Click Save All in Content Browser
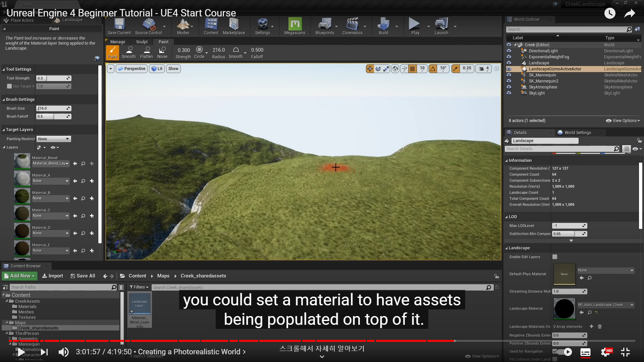 point(83,276)
